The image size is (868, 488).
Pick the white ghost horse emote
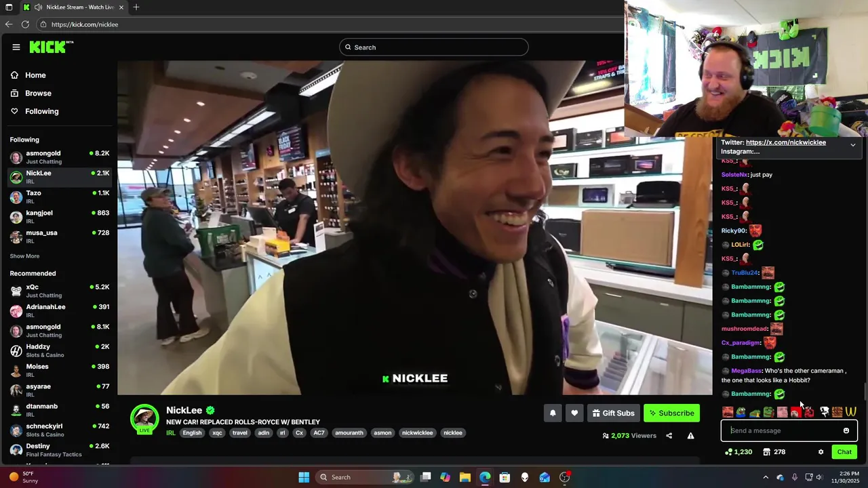pos(824,411)
